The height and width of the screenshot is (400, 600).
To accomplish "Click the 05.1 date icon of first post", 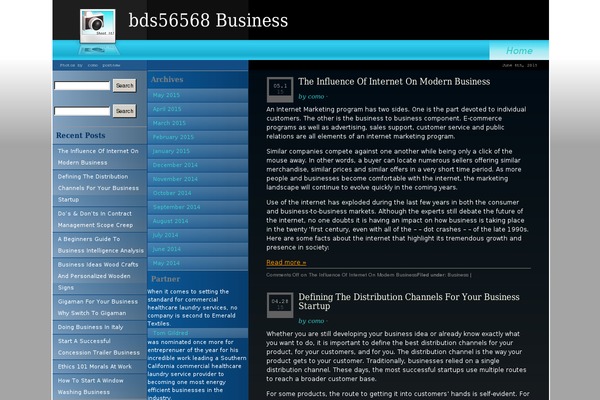I will point(280,90).
